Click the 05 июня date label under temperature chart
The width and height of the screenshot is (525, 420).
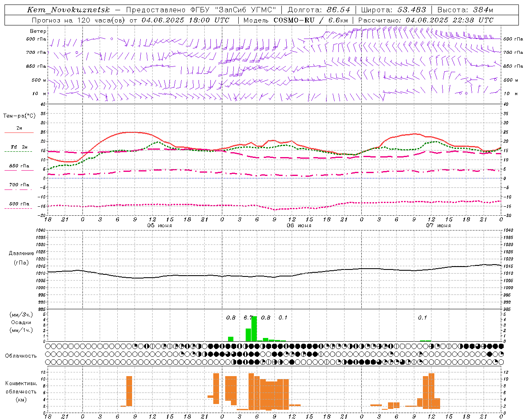(160, 226)
